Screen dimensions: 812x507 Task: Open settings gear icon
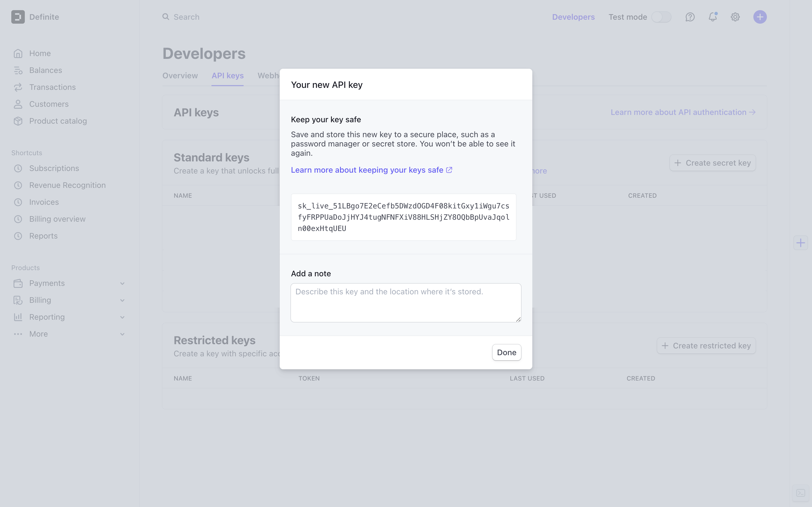[735, 17]
